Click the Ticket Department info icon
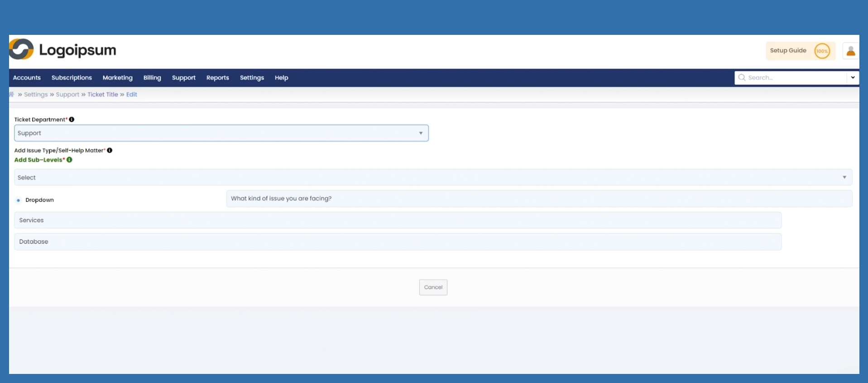Viewport: 868px width, 383px height. [72, 120]
